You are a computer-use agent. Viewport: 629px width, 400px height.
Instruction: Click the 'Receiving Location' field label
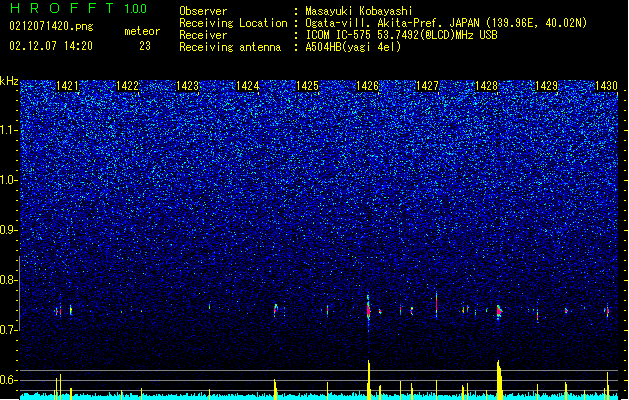coord(233,23)
